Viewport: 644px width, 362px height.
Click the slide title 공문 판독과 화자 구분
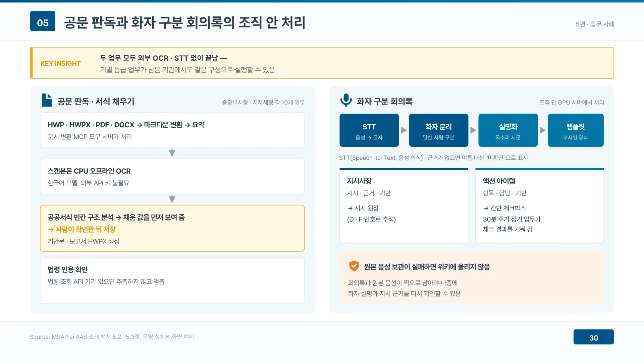(184, 22)
